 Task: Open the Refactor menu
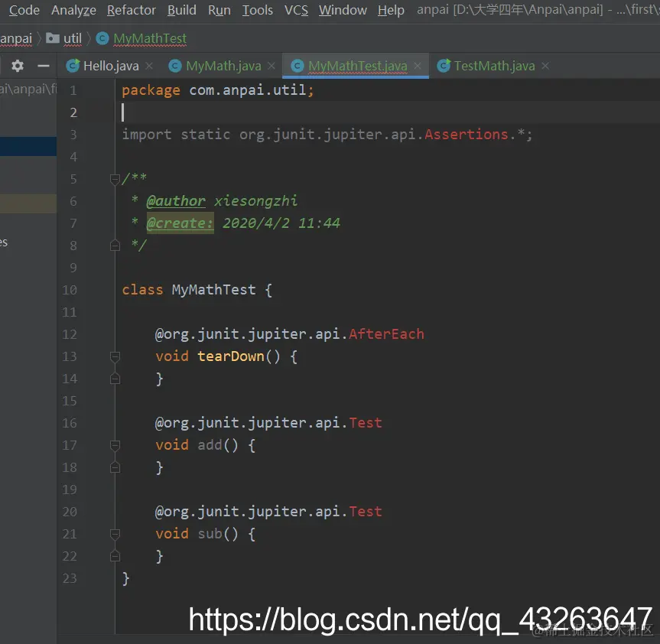(132, 10)
